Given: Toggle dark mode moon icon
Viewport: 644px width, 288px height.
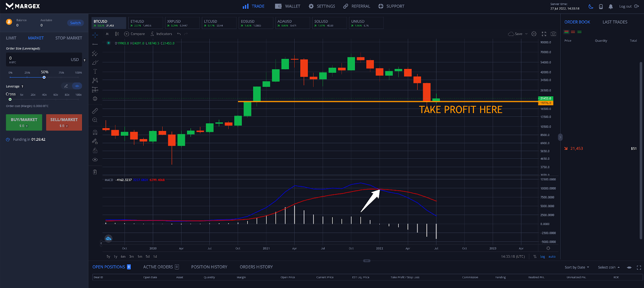Looking at the screenshot, I should (x=590, y=6).
